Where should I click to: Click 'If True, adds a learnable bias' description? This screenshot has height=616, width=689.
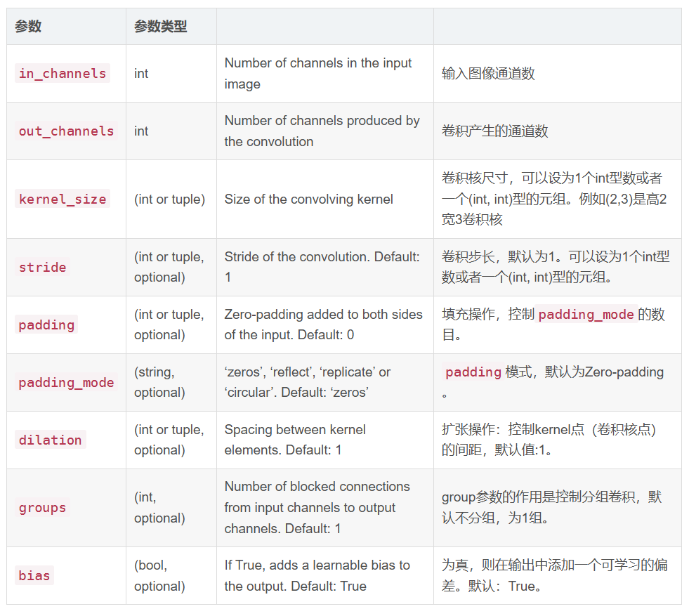pos(317,575)
